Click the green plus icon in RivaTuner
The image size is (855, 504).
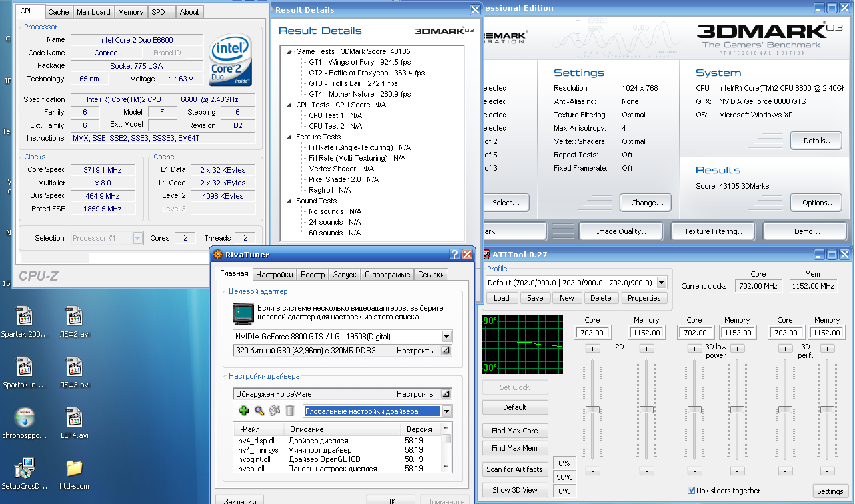tap(244, 411)
